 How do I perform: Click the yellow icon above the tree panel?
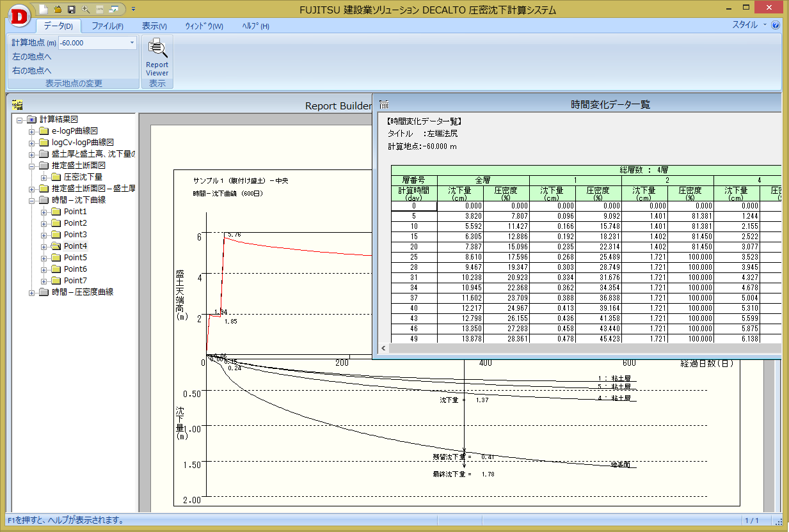[17, 105]
